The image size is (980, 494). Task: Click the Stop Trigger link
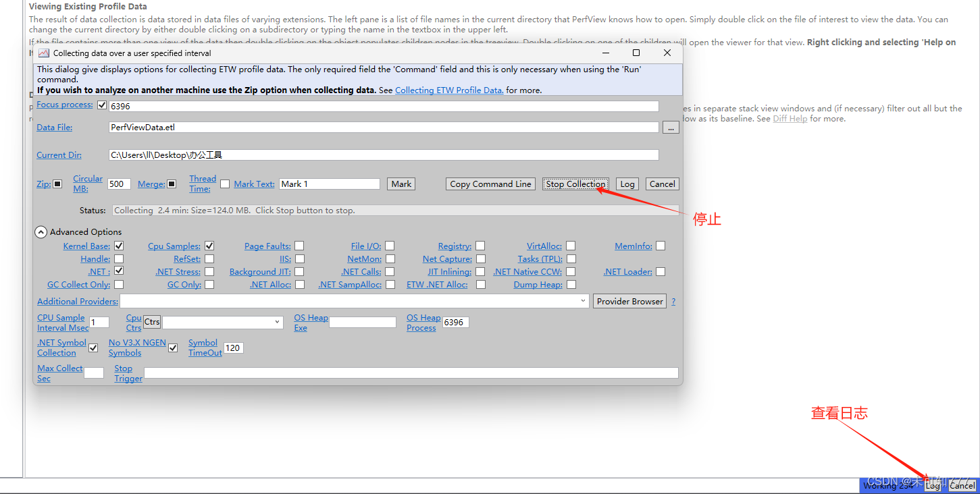[128, 373]
